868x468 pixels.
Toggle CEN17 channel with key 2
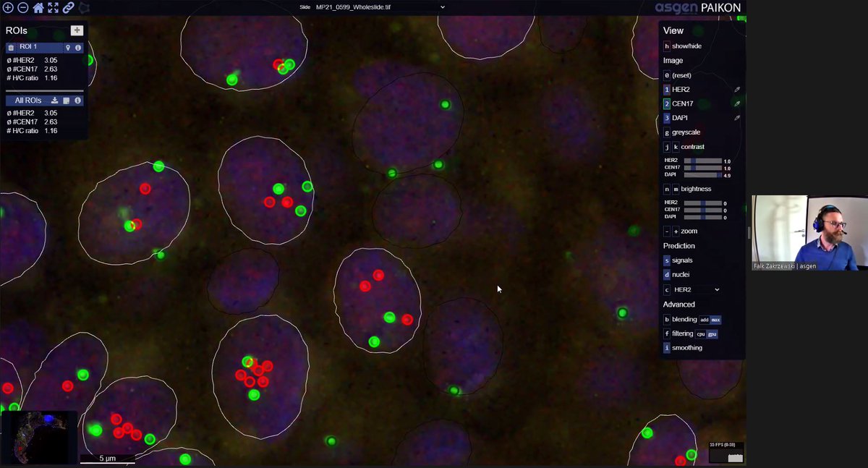tap(667, 103)
